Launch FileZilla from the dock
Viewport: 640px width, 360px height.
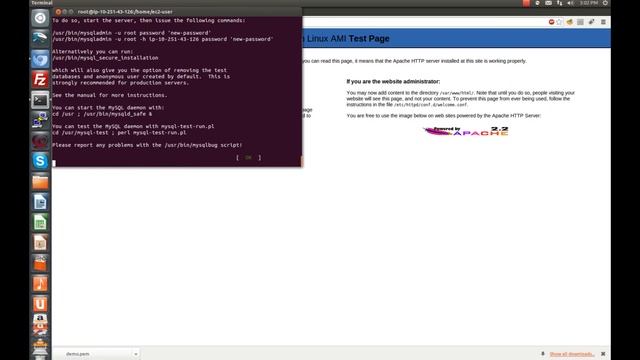pos(40,80)
